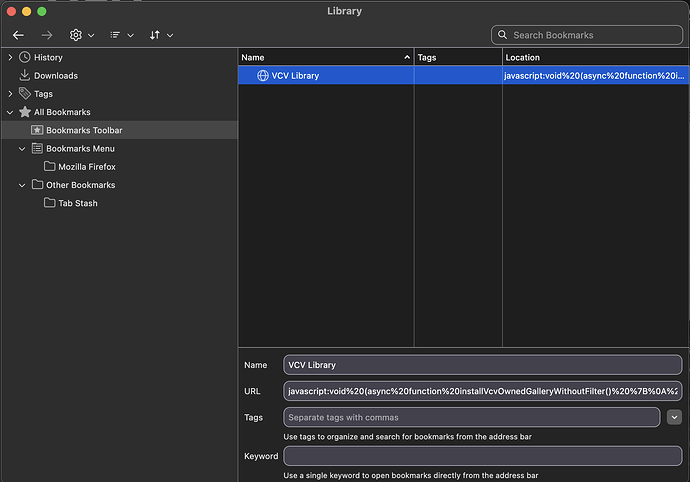The width and height of the screenshot is (690, 482).
Task: Click into the Keyword input field
Action: coord(483,456)
